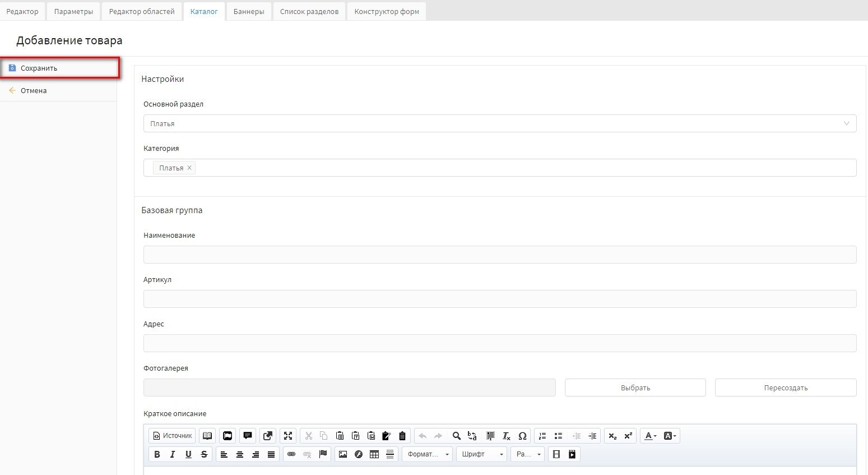Maximize the editor with the fullscreen icon
This screenshot has height=475, width=868.
click(288, 436)
